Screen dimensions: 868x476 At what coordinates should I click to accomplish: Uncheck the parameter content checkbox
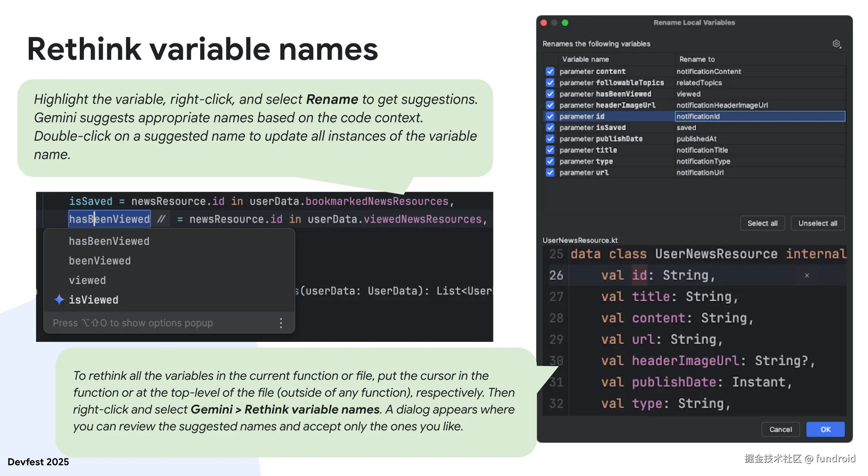(550, 71)
